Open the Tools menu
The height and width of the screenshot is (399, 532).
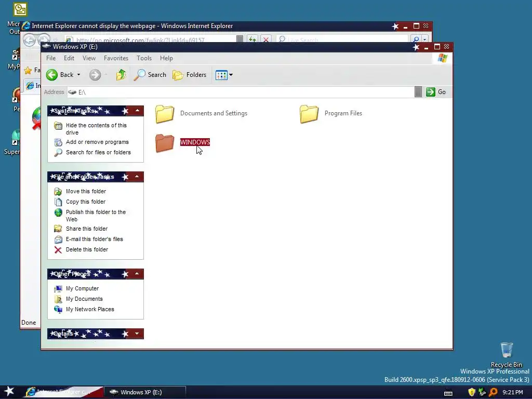tap(144, 58)
